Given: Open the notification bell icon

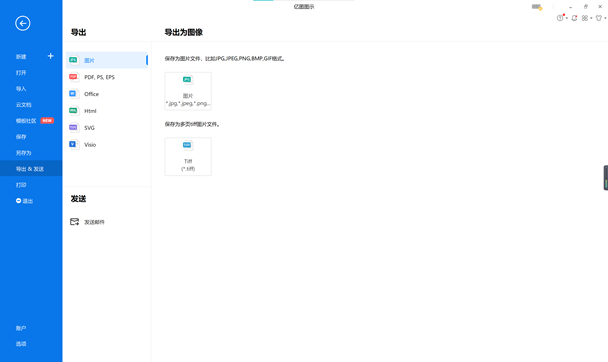Looking at the screenshot, I should click(574, 18).
